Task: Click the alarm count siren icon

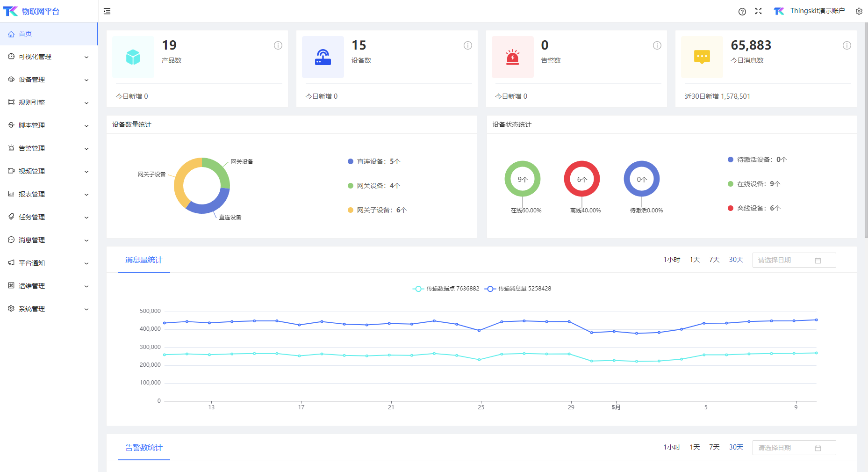Action: tap(513, 57)
